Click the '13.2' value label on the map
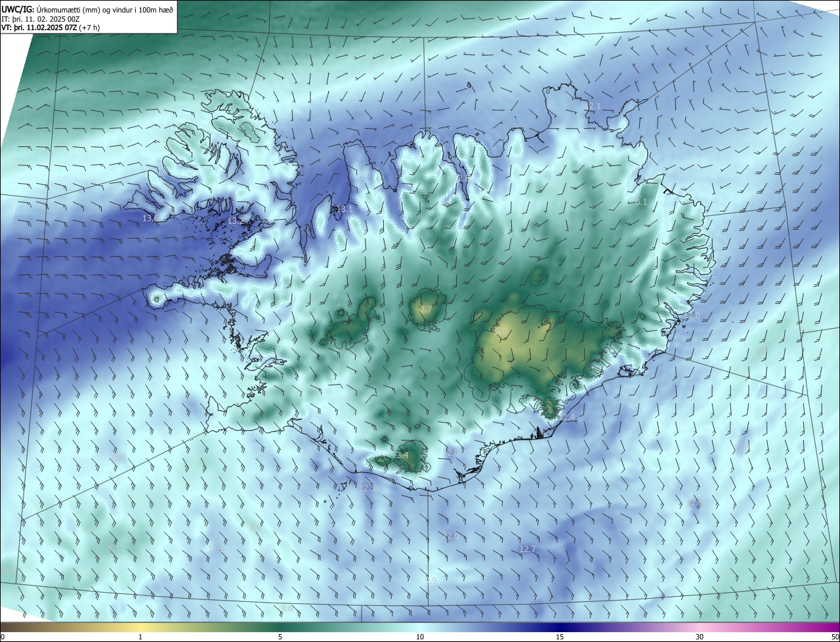Screen dimensions: 840x642 tap(236, 221)
